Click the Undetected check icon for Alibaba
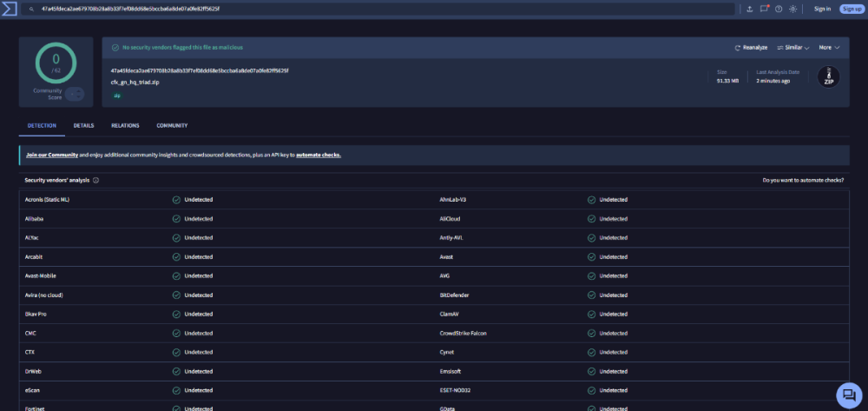Image resolution: width=868 pixels, height=411 pixels. 176,219
